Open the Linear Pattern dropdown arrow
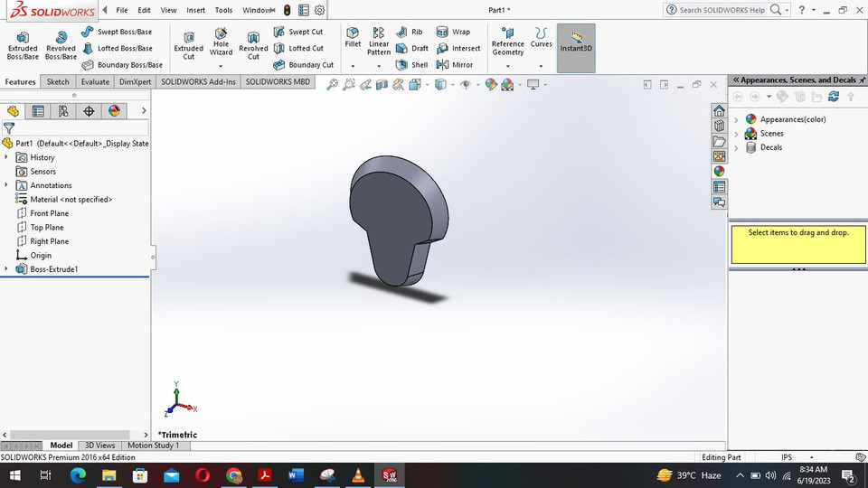868x488 pixels. (x=379, y=66)
